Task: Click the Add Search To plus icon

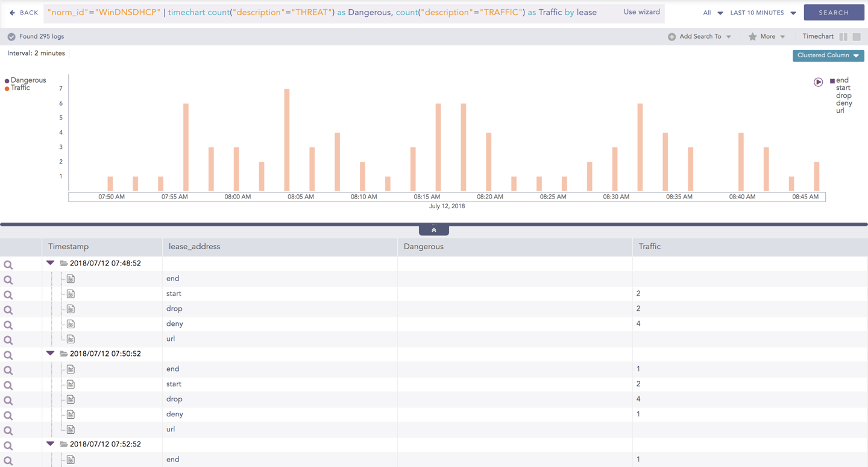Action: tap(671, 36)
